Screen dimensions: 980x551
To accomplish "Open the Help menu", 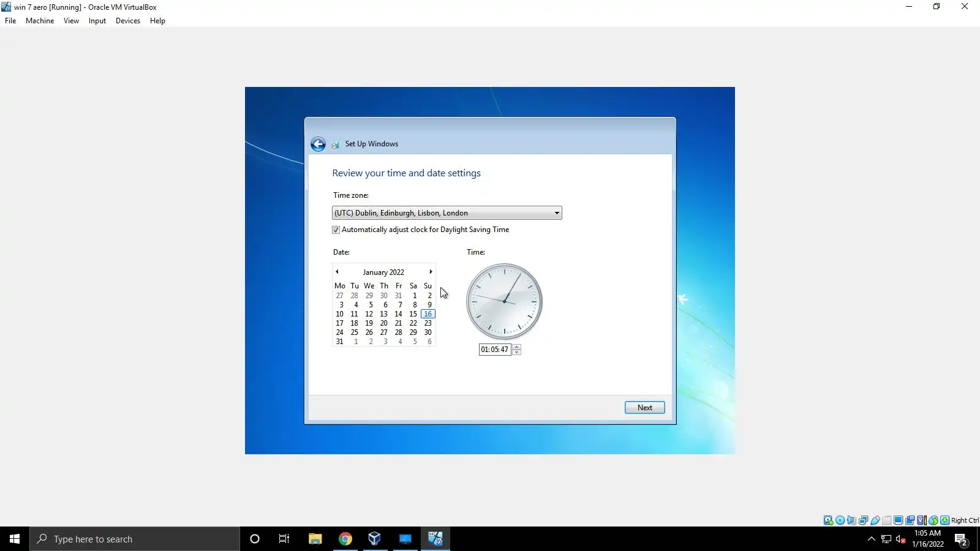I will [157, 21].
